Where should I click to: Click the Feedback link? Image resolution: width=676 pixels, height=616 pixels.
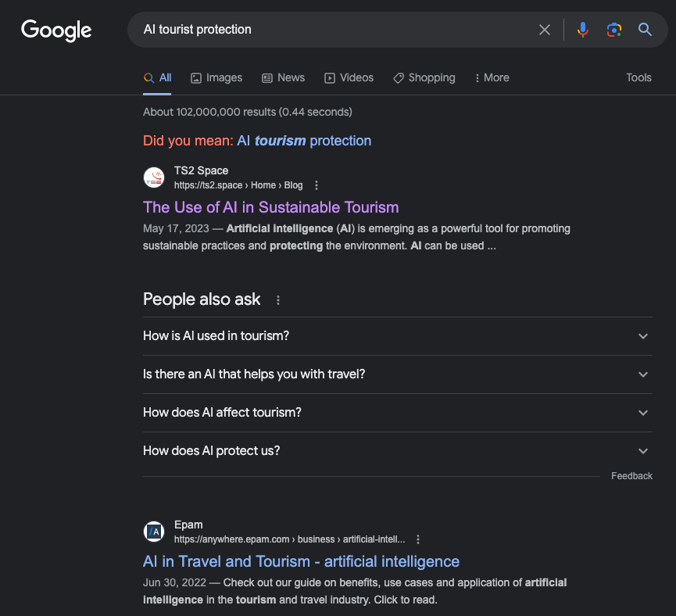(631, 475)
